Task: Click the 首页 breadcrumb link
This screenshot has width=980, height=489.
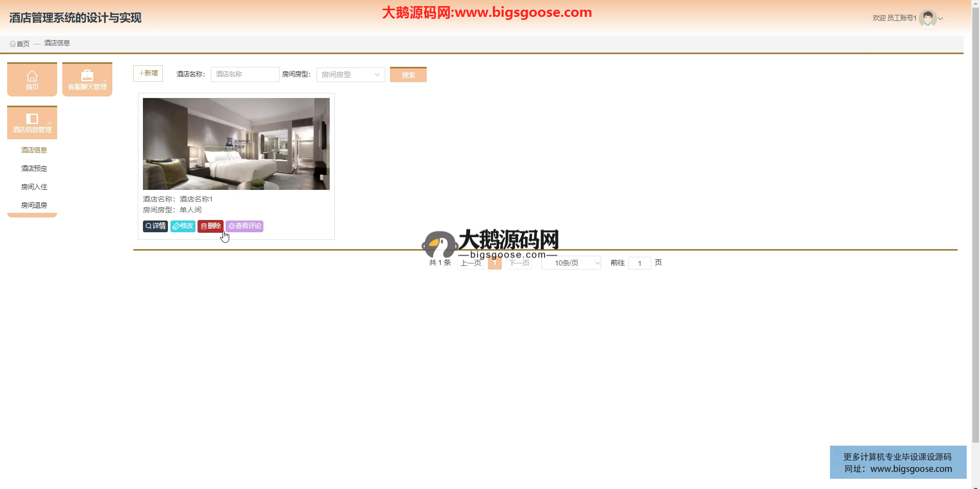Action: pyautogui.click(x=20, y=44)
